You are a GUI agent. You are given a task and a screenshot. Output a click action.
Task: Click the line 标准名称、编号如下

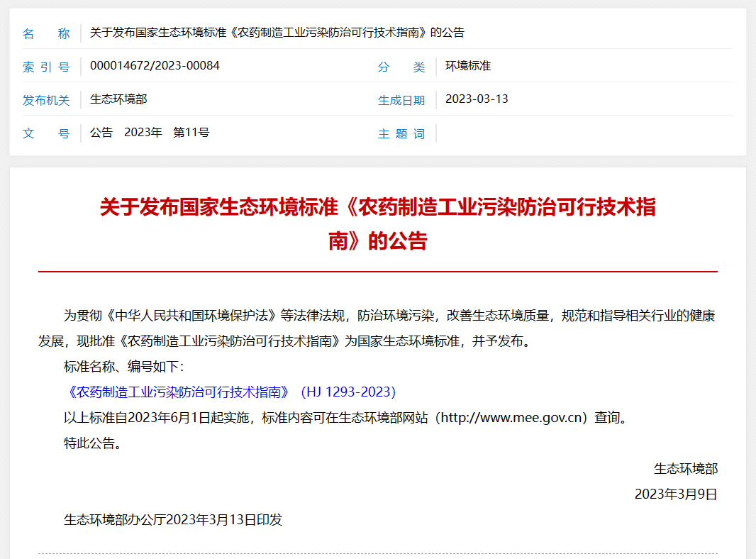(124, 367)
